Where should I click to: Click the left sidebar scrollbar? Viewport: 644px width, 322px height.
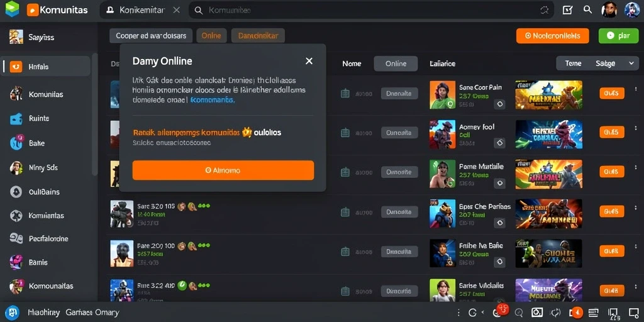pyautogui.click(x=95, y=115)
